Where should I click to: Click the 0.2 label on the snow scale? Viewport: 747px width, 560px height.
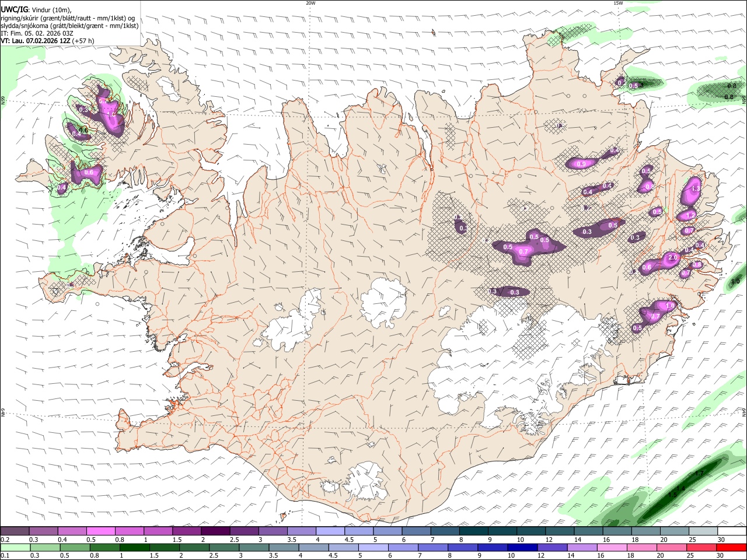(x=5, y=540)
